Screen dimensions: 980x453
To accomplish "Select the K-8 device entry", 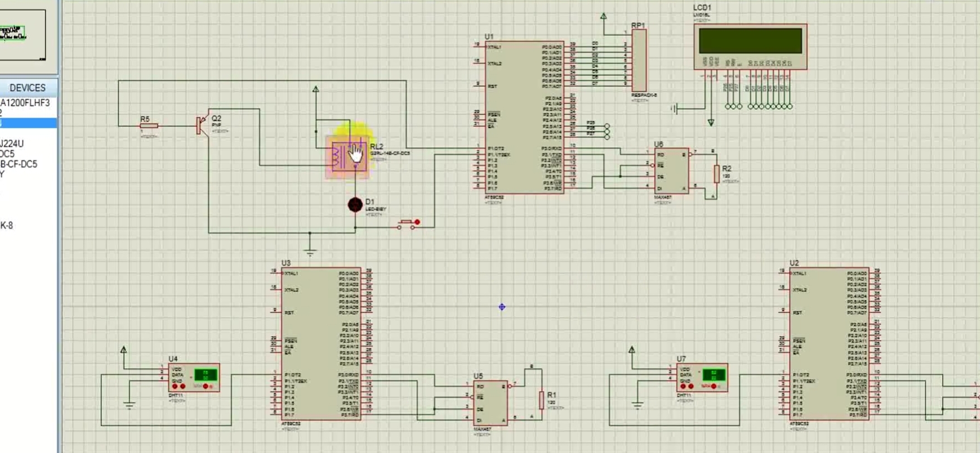I will pos(7,225).
